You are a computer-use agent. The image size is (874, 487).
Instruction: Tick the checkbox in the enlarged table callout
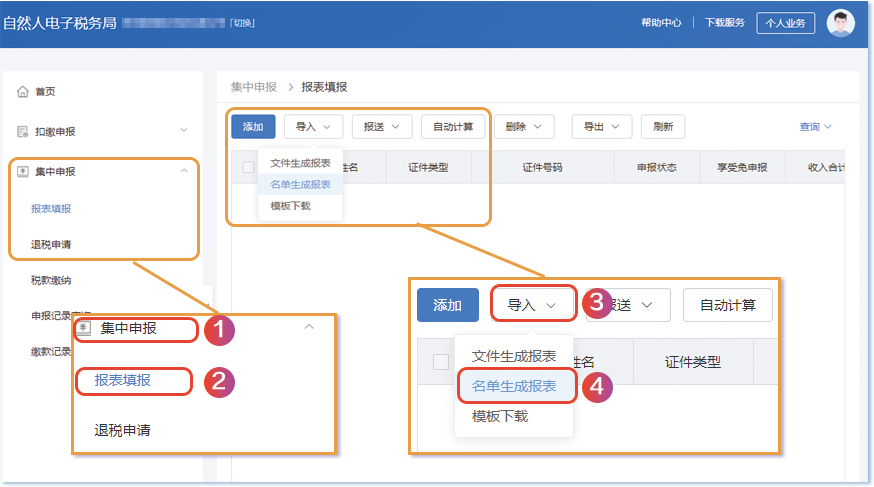(440, 362)
